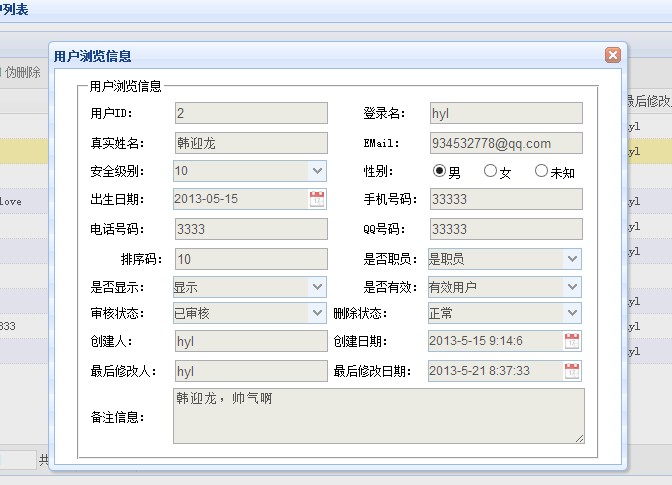672x485 pixels.
Task: Select the 未知 gender radio button
Action: 541,171
